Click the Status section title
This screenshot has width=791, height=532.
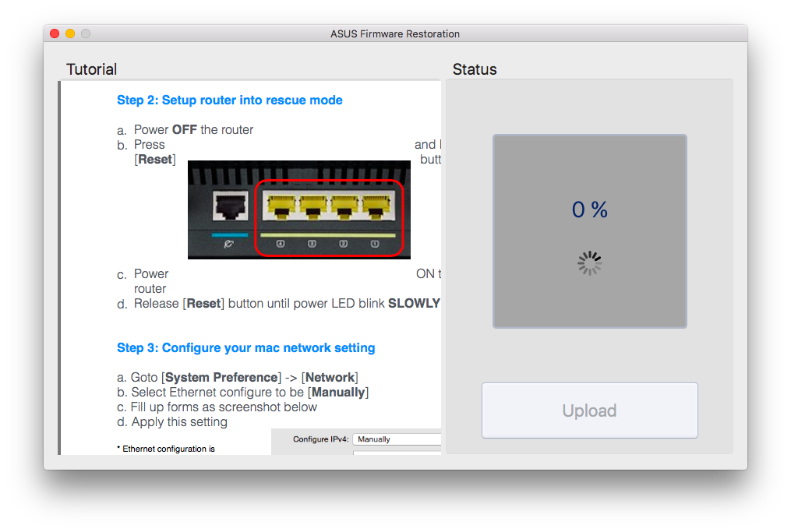pos(474,69)
